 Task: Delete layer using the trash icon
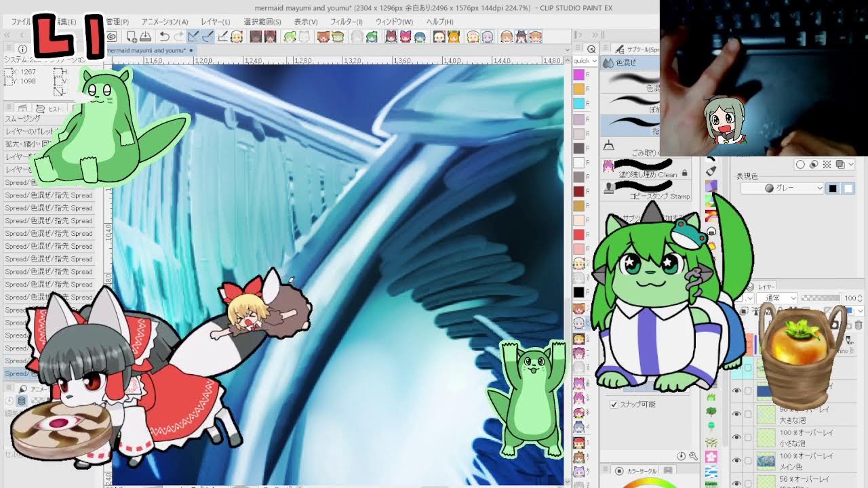coord(859,325)
